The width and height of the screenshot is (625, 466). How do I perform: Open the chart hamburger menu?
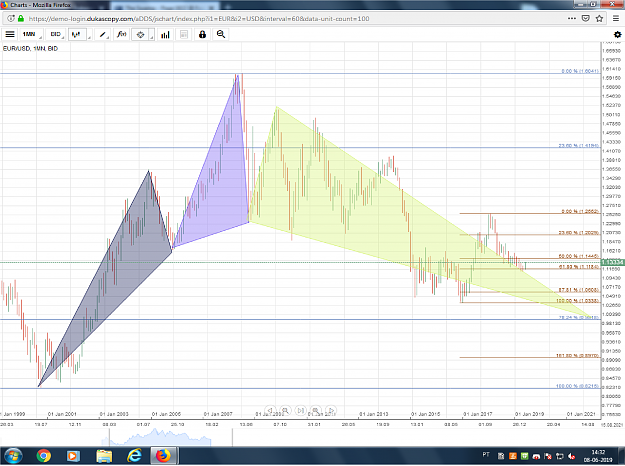10,35
